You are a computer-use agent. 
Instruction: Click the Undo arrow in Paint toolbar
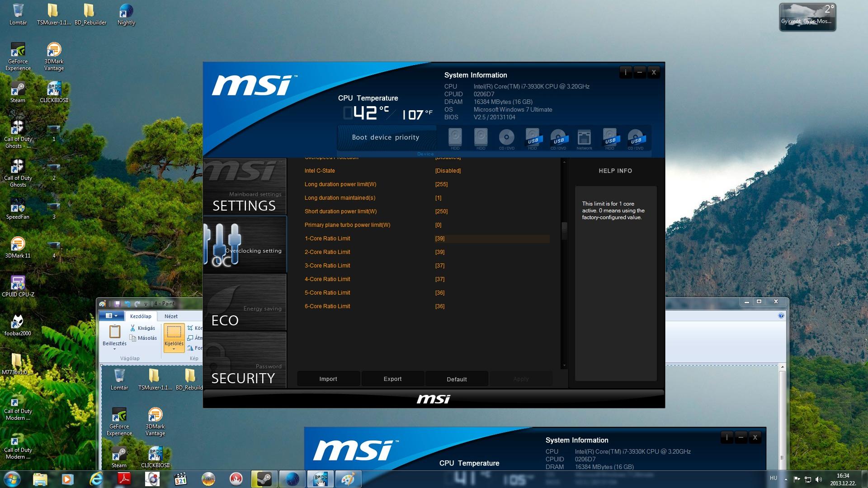point(127,304)
